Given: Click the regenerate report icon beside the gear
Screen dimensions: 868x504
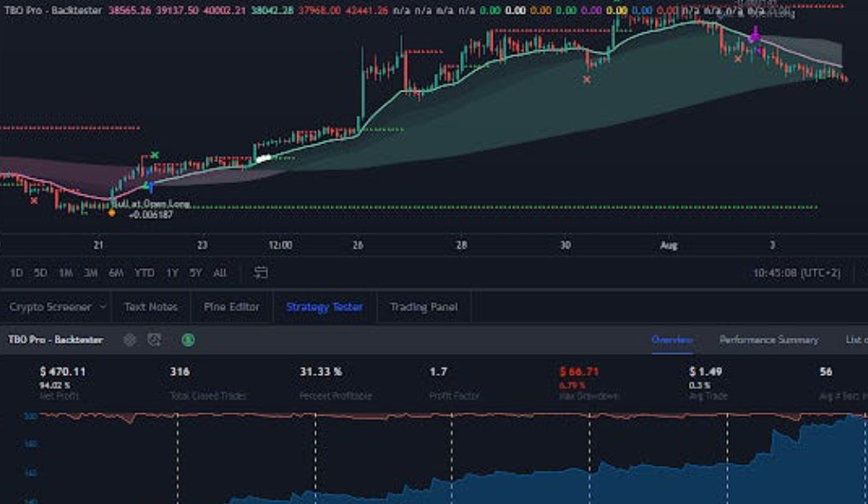Looking at the screenshot, I should tap(154, 339).
